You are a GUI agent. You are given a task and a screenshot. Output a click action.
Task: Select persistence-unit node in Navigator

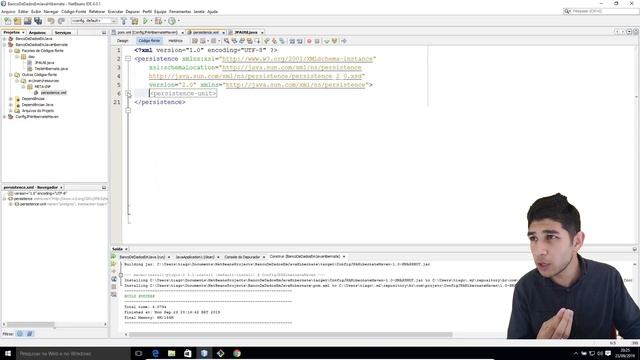33,204
